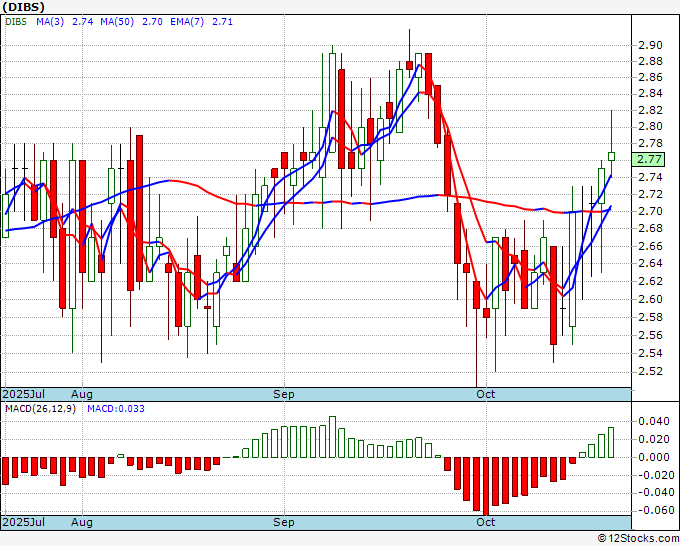Click the 0.000 MACD axis label
680x546 pixels.
tap(654, 457)
